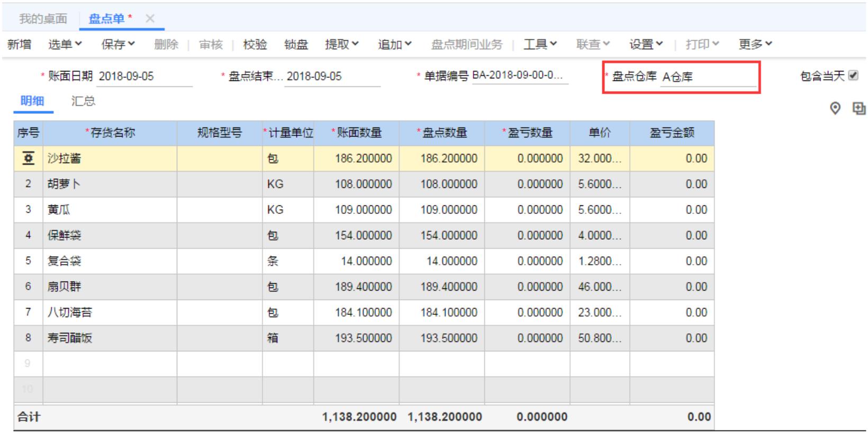Click the location pin icon
868x434 pixels.
coord(835,108)
